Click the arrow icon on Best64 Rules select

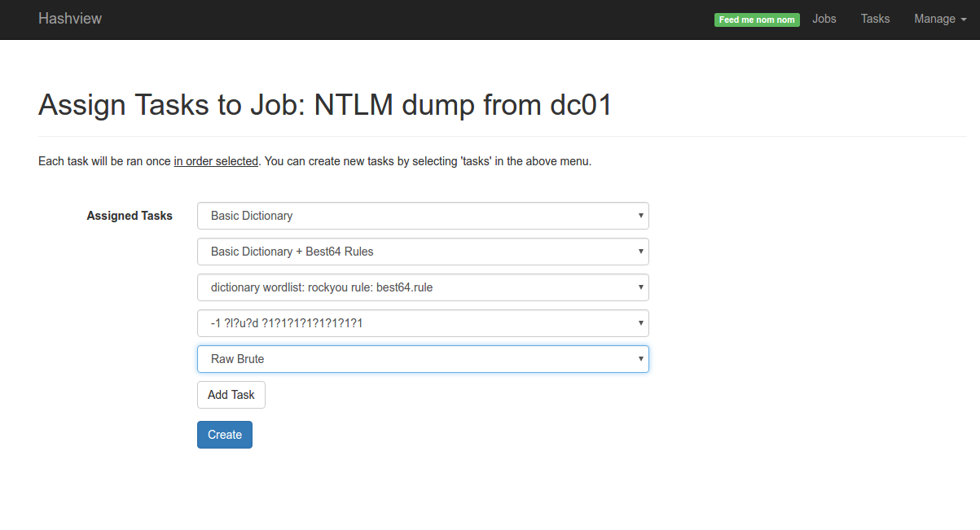tap(641, 252)
